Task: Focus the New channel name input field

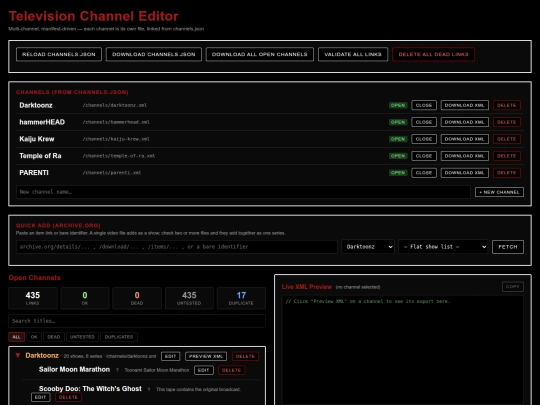Action: (x=243, y=192)
